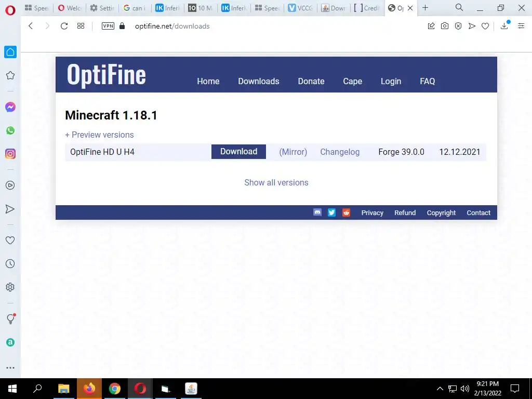Open Bookmarks star in the sidebar

pyautogui.click(x=10, y=75)
